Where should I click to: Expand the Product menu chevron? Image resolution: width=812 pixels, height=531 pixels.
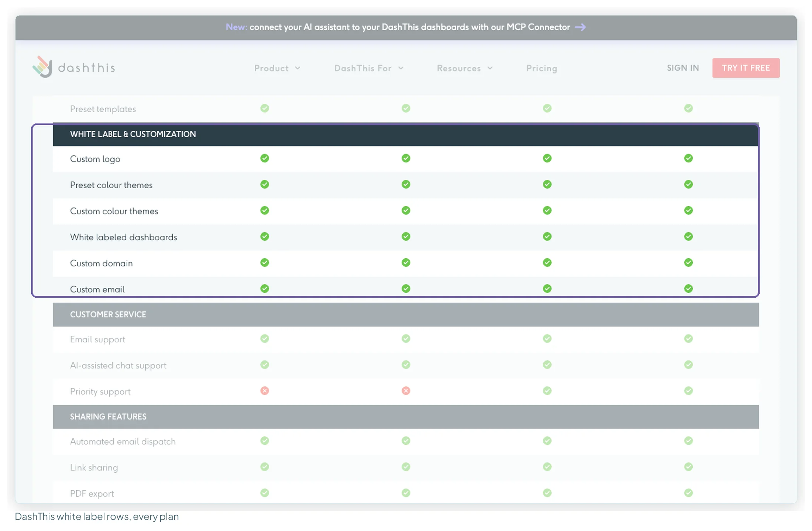click(298, 68)
